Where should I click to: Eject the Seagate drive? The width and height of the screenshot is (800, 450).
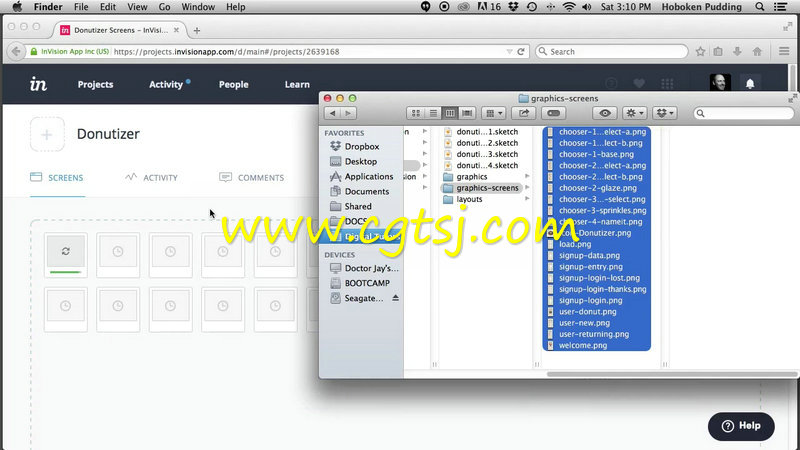[x=395, y=298]
